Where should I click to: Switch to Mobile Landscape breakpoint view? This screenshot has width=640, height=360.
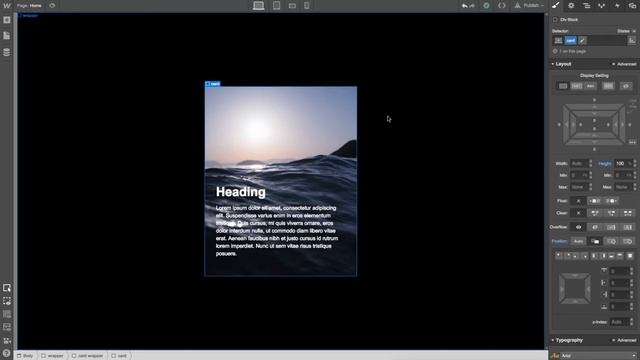tap(292, 6)
